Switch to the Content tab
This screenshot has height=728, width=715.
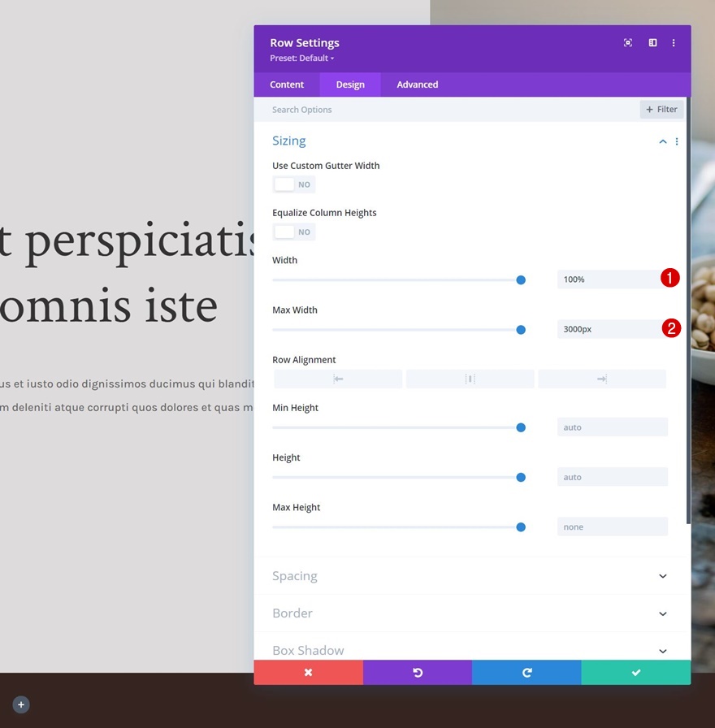(x=287, y=84)
